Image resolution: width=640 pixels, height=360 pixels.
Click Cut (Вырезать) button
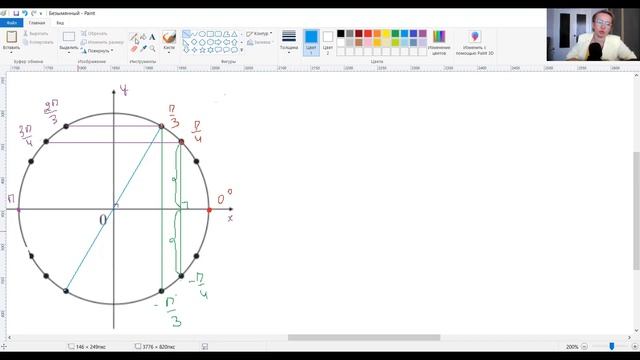(36, 33)
